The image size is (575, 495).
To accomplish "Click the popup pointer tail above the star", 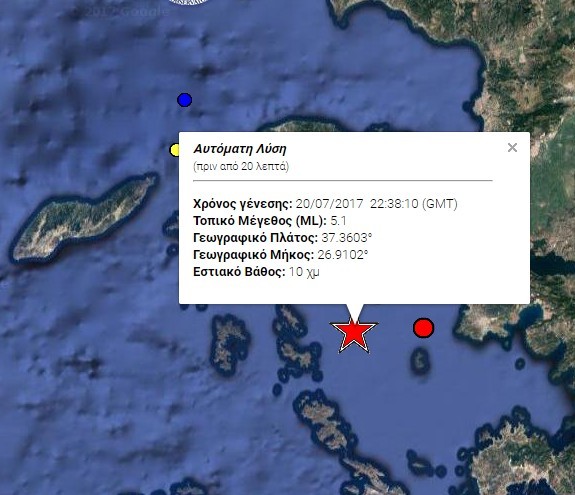I will [x=354, y=312].
